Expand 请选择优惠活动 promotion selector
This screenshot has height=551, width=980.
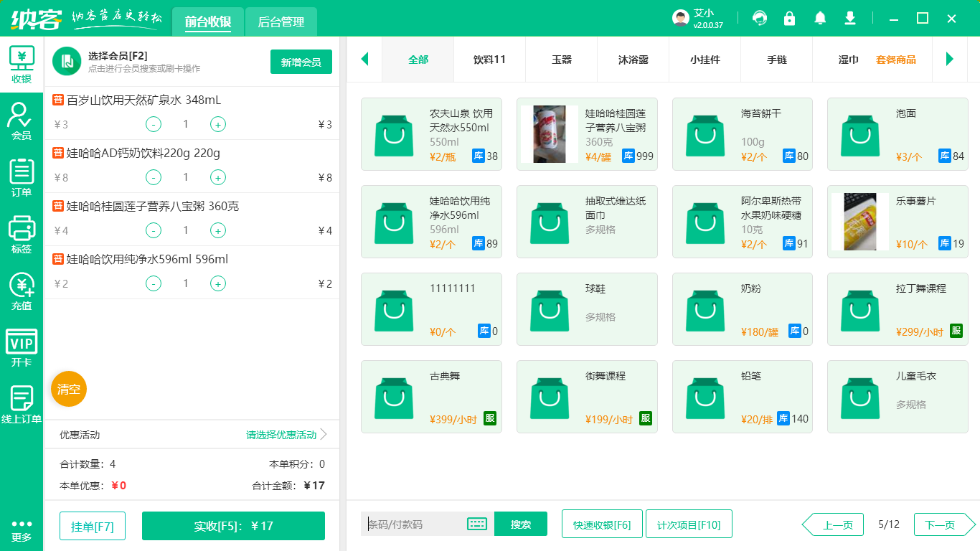tap(286, 435)
